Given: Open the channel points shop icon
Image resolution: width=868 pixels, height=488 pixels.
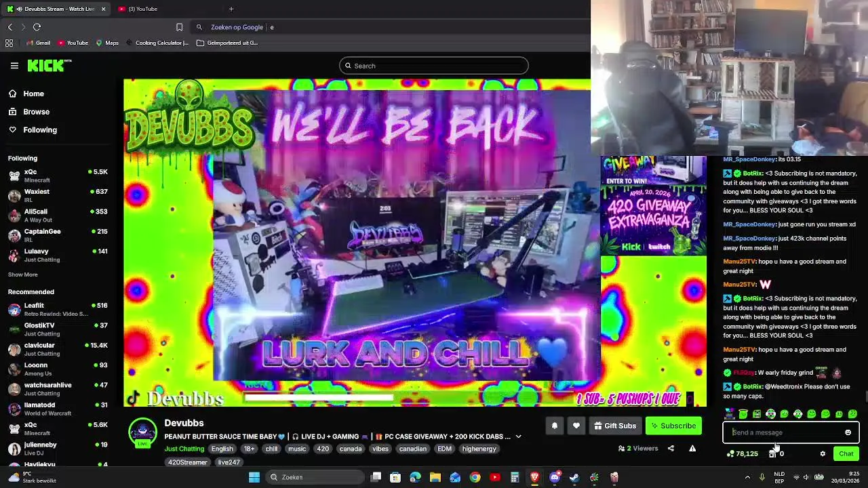Looking at the screenshot, I should (772, 454).
